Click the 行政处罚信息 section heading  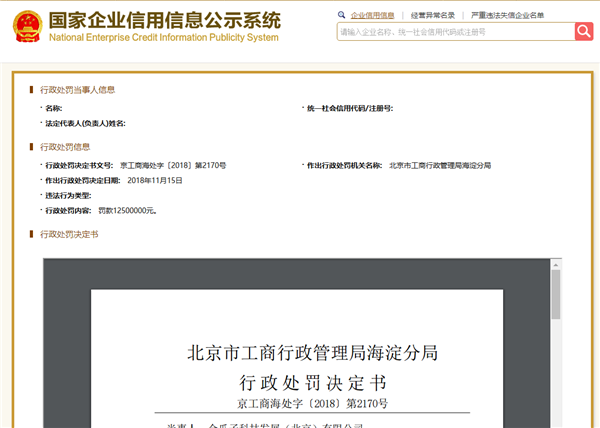click(65, 147)
